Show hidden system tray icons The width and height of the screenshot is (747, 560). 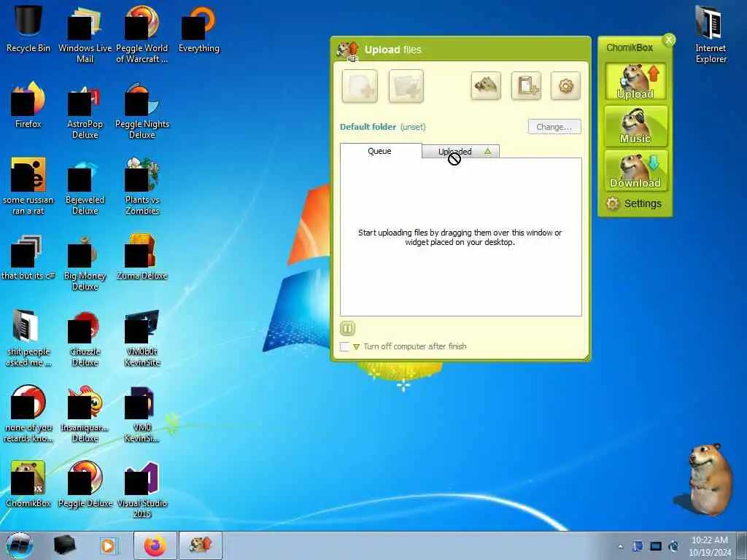pos(620,546)
